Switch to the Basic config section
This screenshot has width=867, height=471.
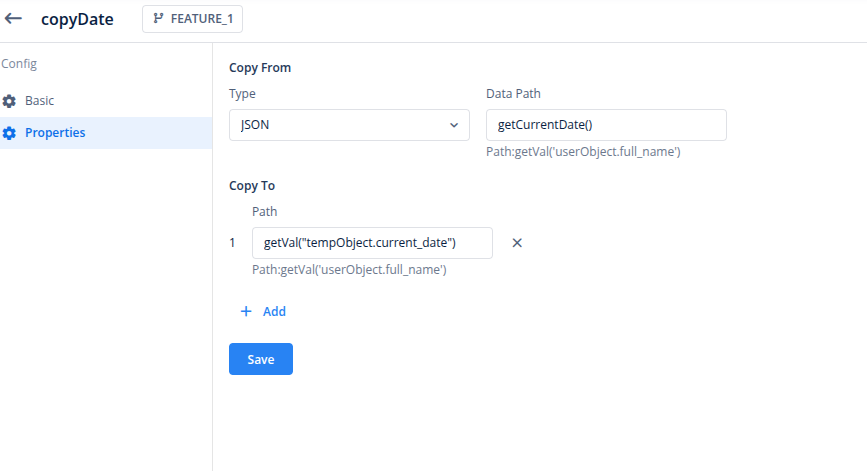point(40,101)
